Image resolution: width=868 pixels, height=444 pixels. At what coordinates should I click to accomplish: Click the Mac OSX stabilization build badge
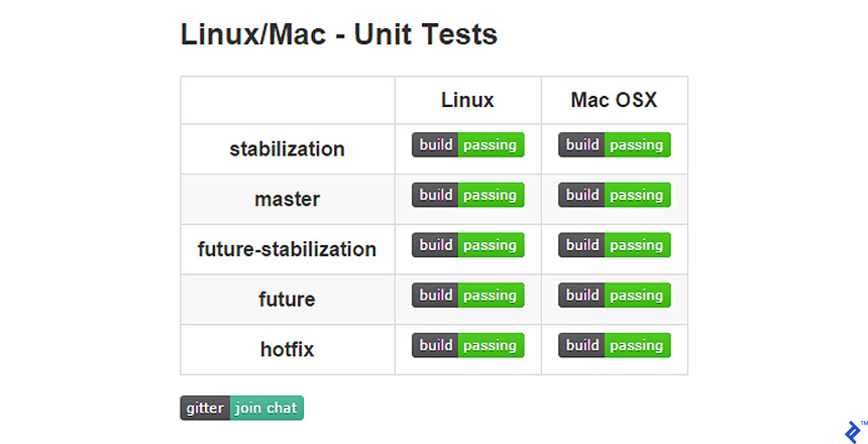[614, 145]
